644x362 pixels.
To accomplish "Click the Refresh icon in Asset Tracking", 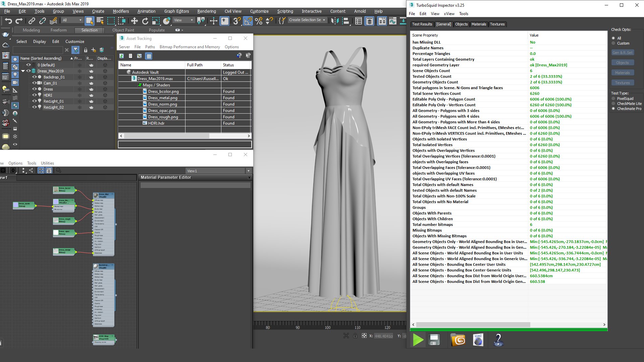I will [x=121, y=56].
